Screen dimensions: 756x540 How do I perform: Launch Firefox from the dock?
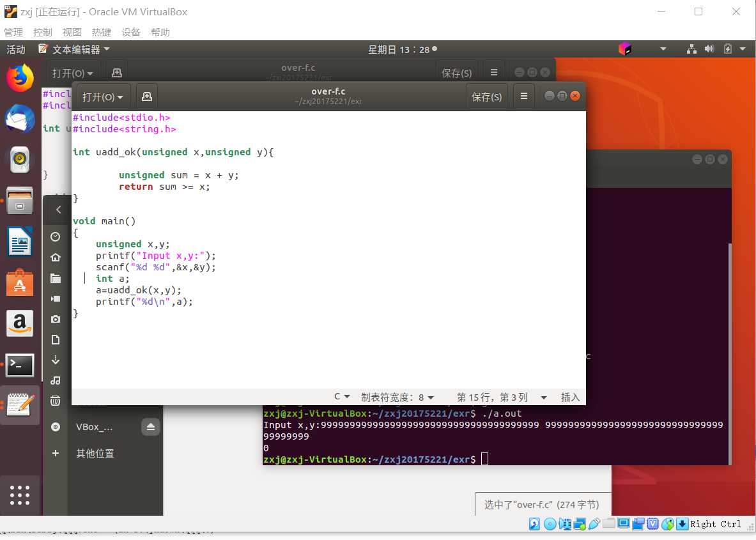(20, 78)
